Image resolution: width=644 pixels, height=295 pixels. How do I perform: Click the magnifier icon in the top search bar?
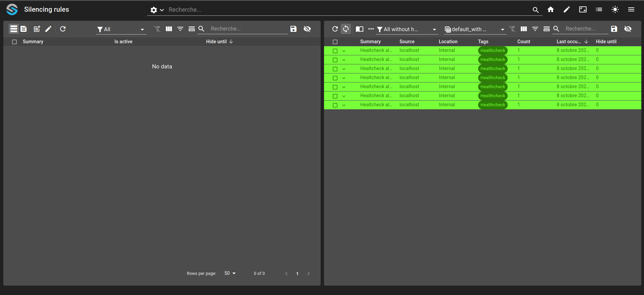536,10
